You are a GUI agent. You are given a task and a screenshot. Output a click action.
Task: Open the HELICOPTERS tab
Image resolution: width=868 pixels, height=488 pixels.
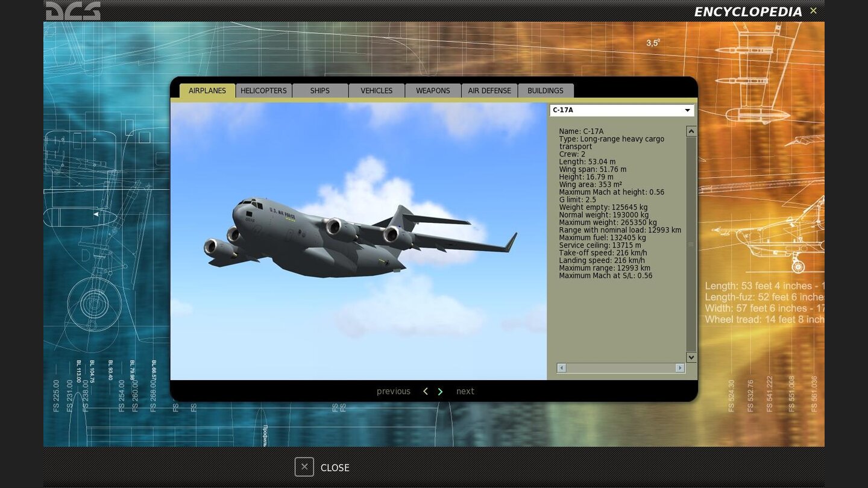pos(263,90)
